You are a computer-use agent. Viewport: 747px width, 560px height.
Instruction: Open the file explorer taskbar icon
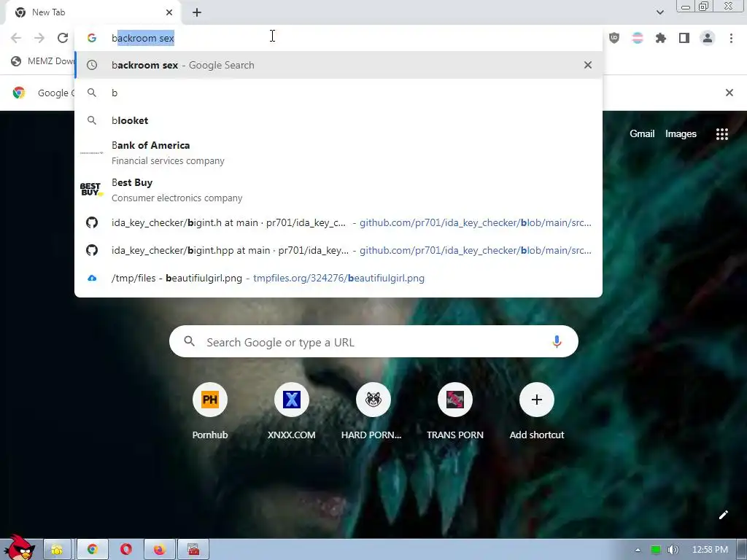click(x=57, y=550)
